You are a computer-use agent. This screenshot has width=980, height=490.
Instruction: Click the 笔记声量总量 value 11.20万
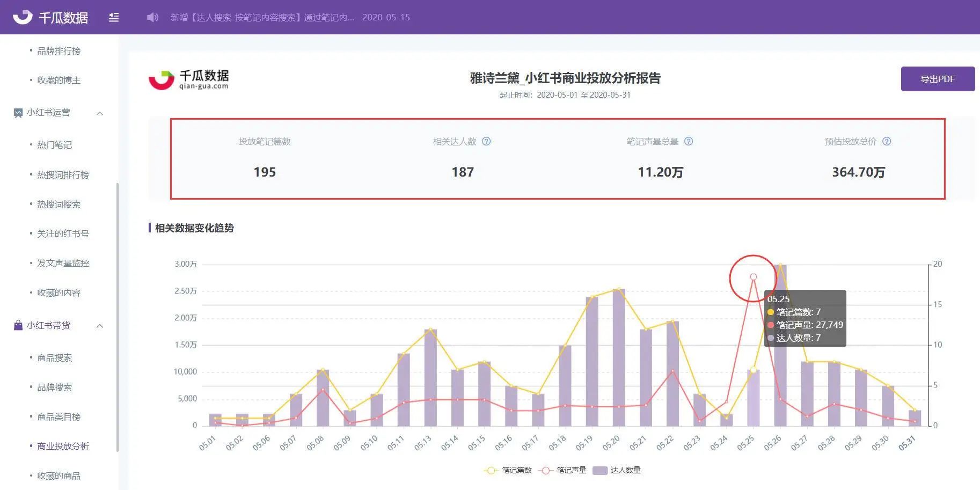click(x=660, y=172)
